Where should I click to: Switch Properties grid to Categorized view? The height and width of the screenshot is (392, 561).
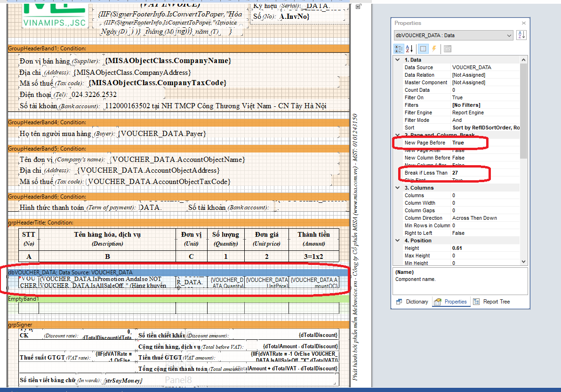(x=399, y=48)
